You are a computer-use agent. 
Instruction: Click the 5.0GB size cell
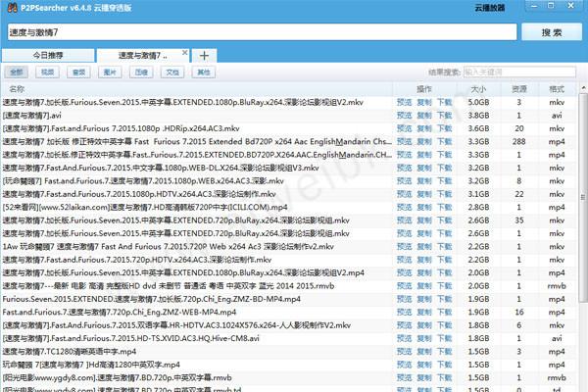478,102
